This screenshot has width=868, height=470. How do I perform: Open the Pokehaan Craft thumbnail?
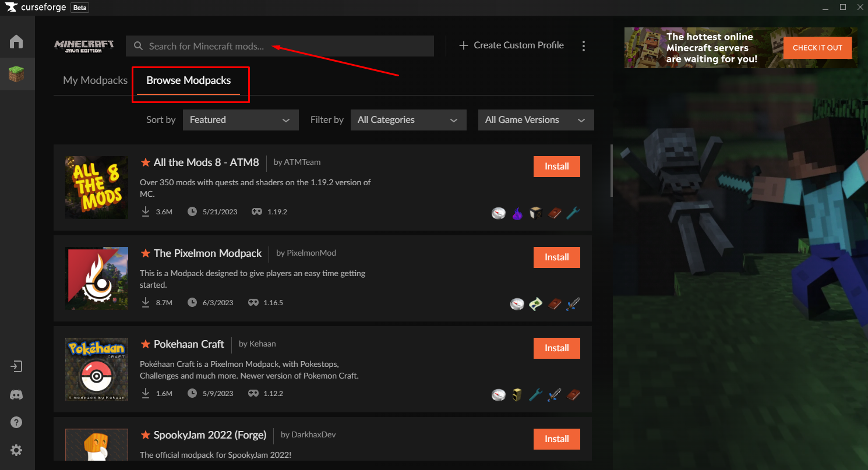tap(97, 369)
